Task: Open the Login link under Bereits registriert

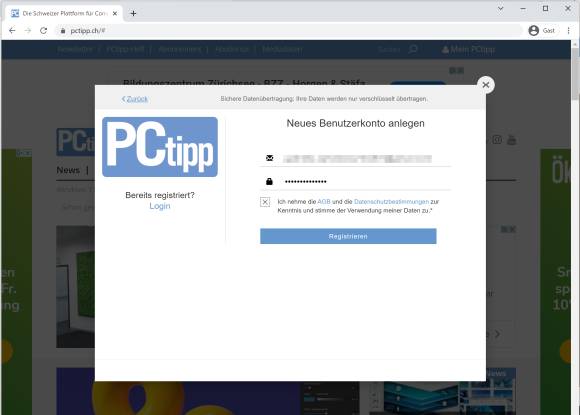Action: (160, 206)
